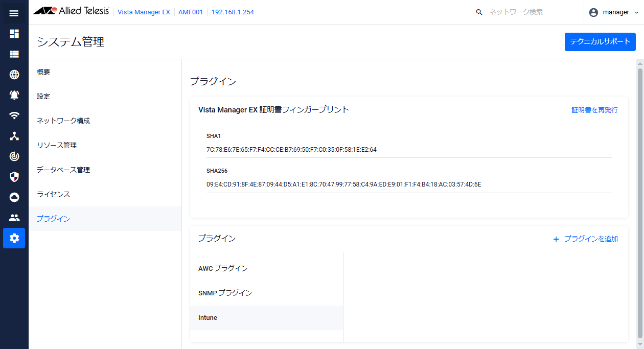Viewport: 644px width, 349px height.
Task: Click the network search magnifier icon
Action: pos(479,12)
